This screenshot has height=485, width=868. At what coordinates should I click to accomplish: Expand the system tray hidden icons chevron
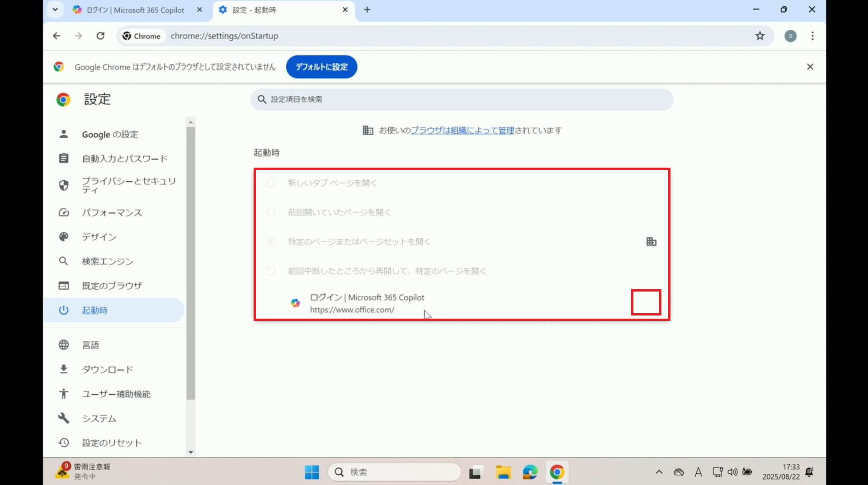[659, 472]
